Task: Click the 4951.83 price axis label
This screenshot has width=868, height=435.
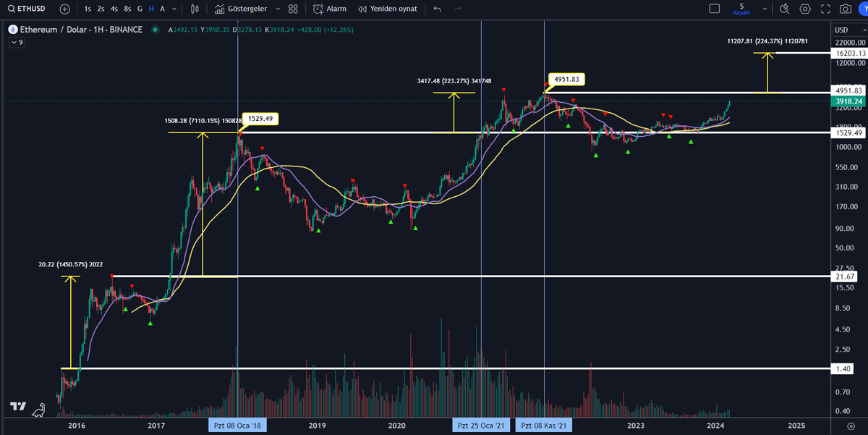Action: pos(848,90)
